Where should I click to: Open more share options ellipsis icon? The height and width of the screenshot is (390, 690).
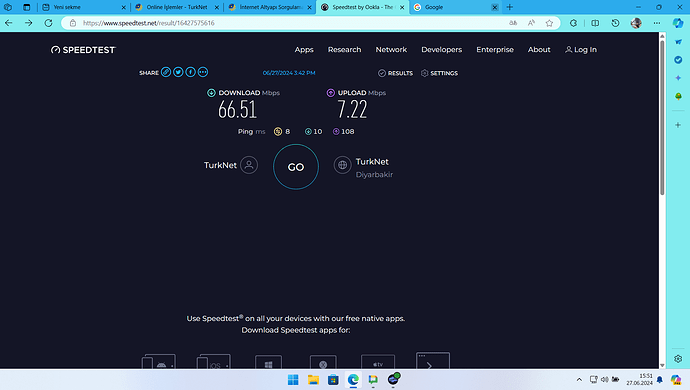(203, 72)
